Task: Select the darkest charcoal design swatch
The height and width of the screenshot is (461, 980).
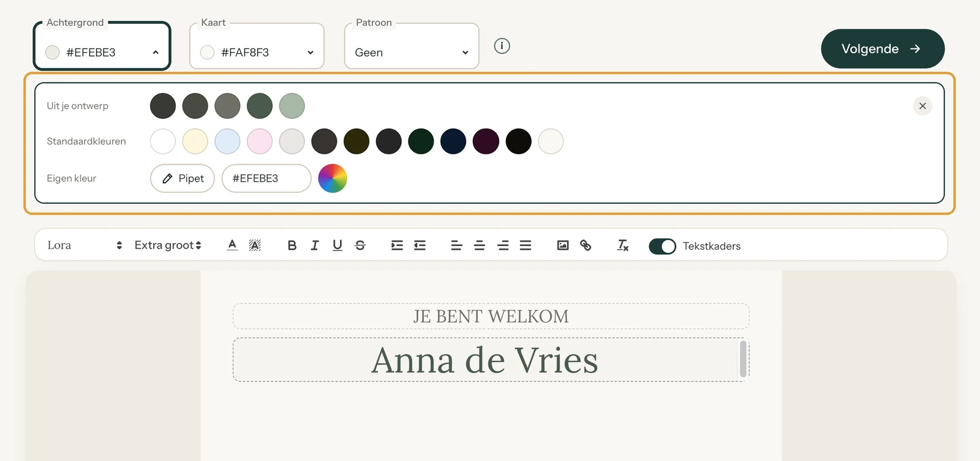Action: coord(163,106)
